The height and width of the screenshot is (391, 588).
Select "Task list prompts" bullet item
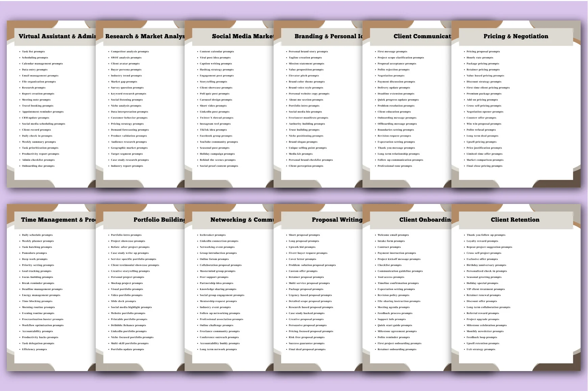point(33,52)
